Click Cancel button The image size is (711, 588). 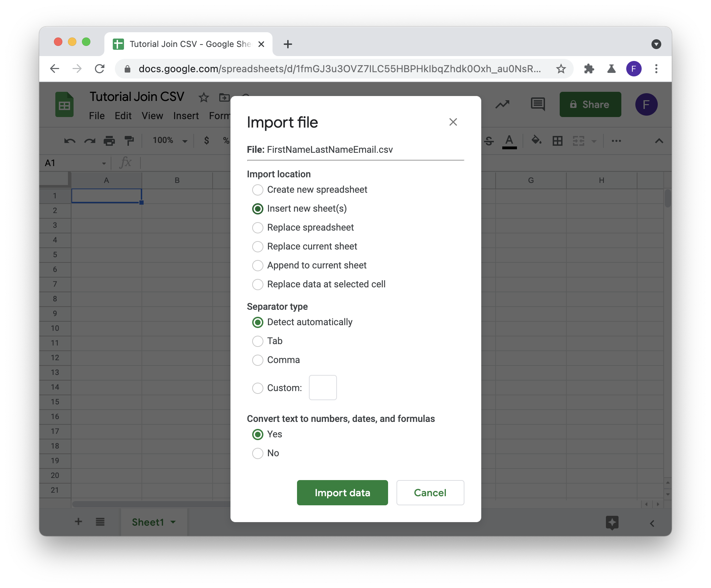pos(429,492)
